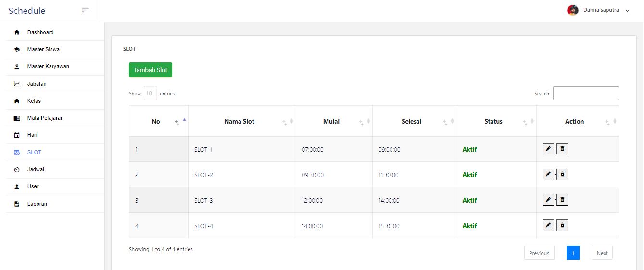The image size is (644, 270).
Task: Select page 1 in the pagination
Action: tap(573, 253)
